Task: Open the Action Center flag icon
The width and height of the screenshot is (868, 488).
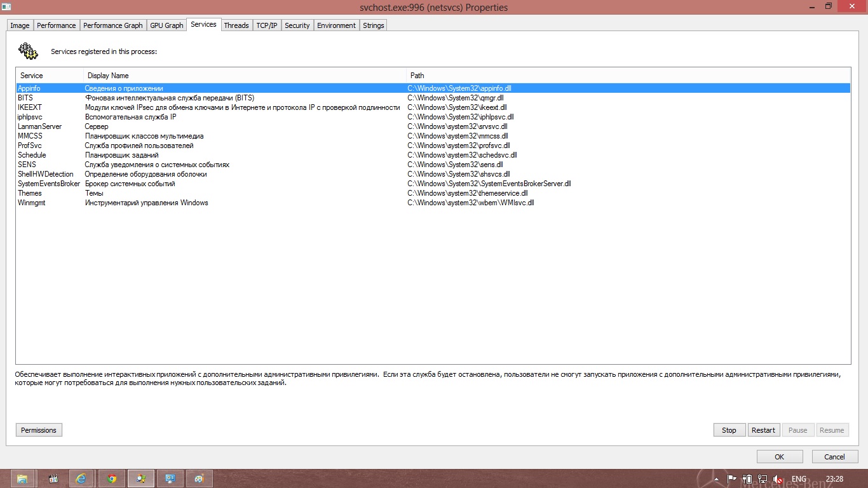Action: tap(732, 479)
